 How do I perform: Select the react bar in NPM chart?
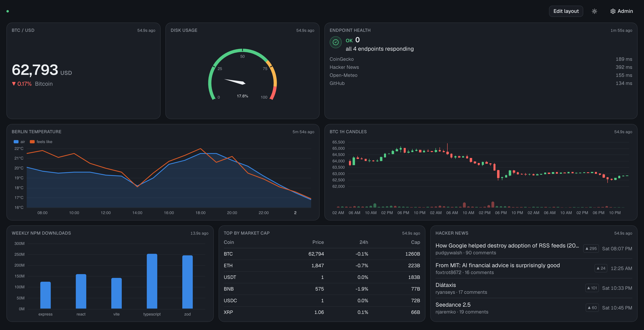point(81,291)
